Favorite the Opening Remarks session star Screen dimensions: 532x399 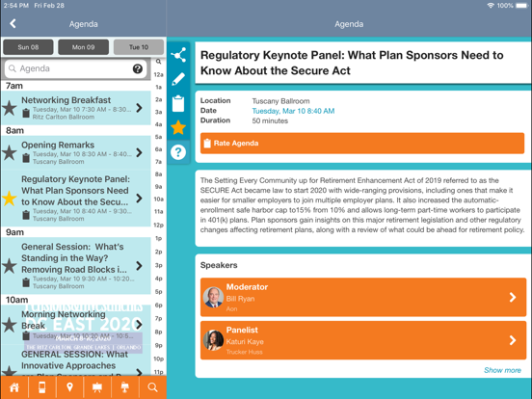pyautogui.click(x=10, y=152)
